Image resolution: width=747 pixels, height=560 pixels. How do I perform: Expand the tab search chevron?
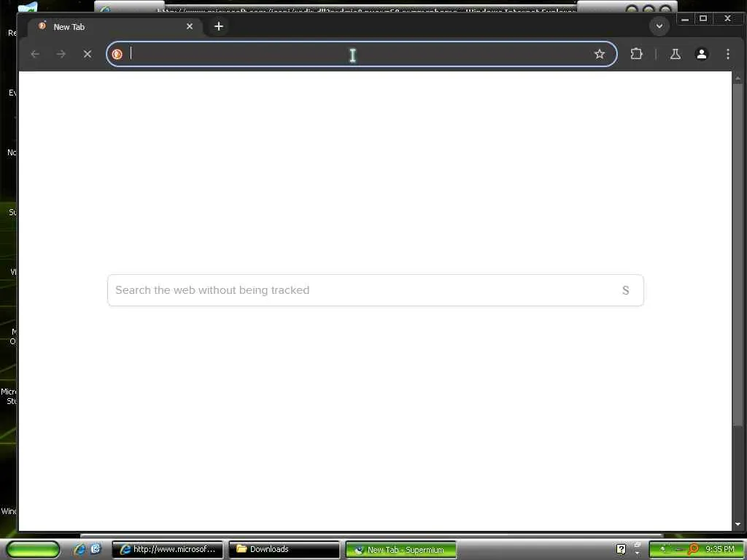(659, 26)
